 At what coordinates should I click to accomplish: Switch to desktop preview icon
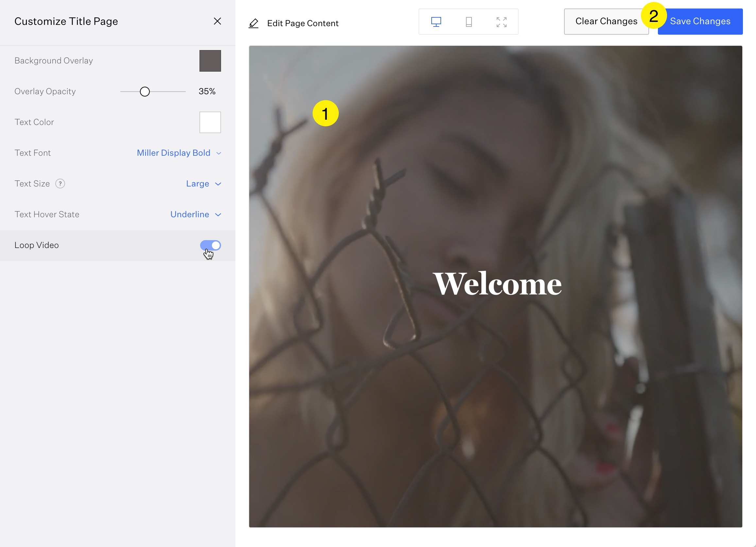[x=436, y=22]
